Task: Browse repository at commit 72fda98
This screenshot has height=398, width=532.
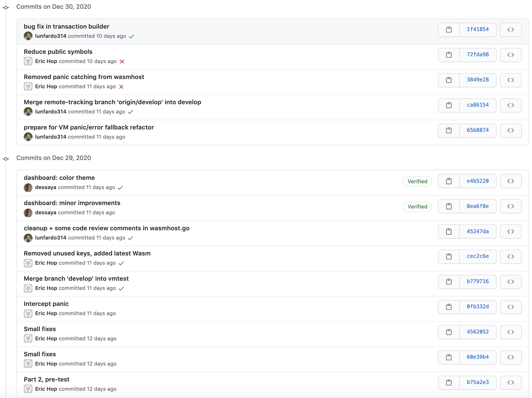Action: coord(510,55)
